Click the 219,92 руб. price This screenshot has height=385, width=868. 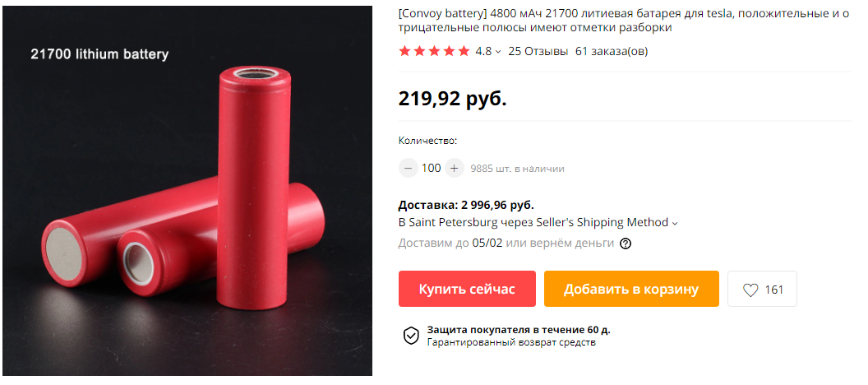[x=453, y=98]
